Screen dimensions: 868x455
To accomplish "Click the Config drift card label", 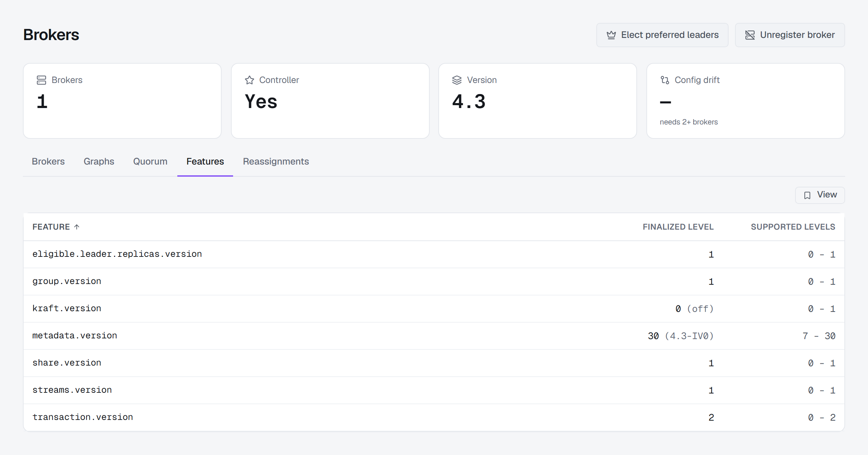I will tap(697, 80).
